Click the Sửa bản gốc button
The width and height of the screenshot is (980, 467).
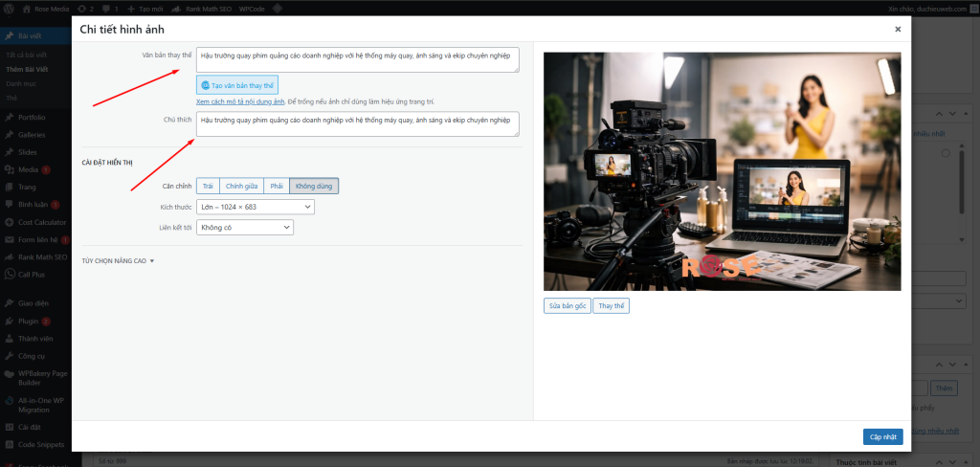point(566,306)
